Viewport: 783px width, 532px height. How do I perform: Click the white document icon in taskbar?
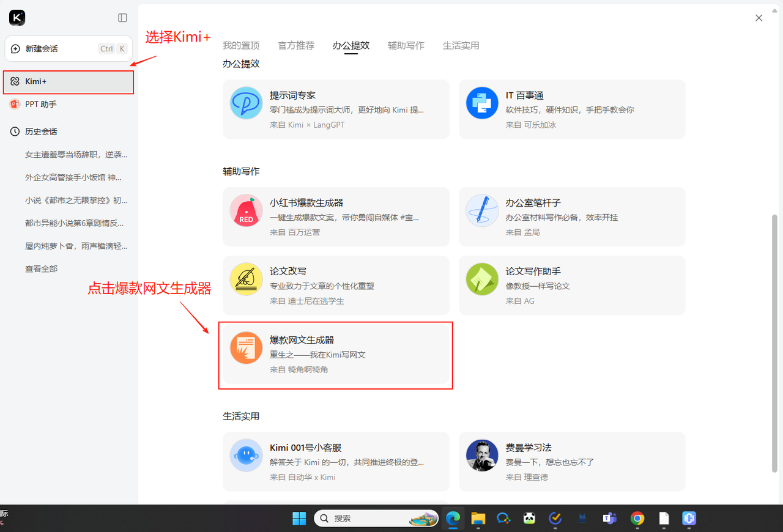[x=664, y=519]
